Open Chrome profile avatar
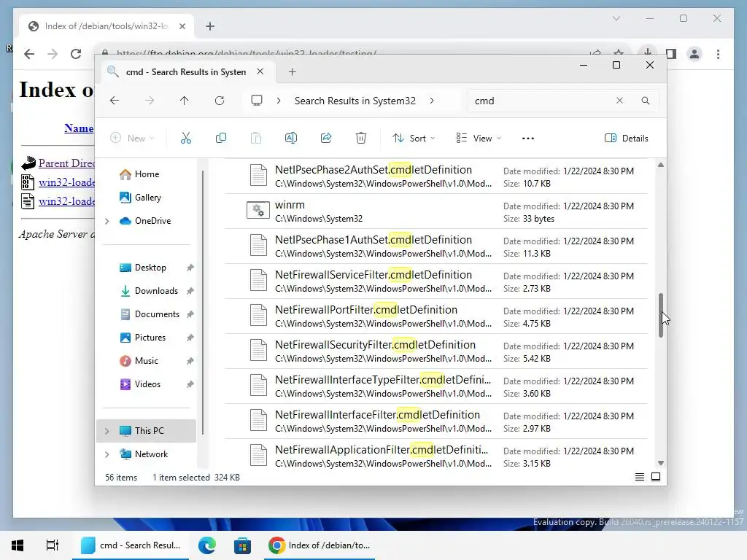The image size is (747, 560). click(x=694, y=54)
